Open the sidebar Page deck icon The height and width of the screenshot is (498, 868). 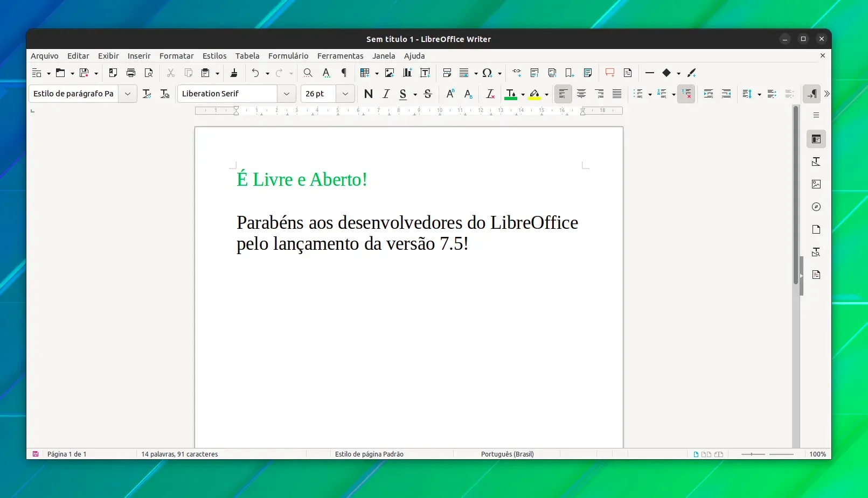coord(816,229)
